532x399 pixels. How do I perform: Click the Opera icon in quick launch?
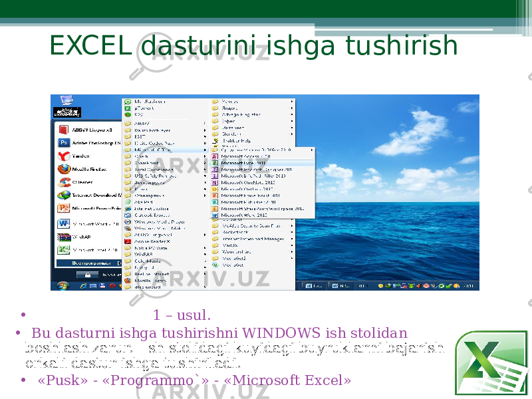point(112,286)
